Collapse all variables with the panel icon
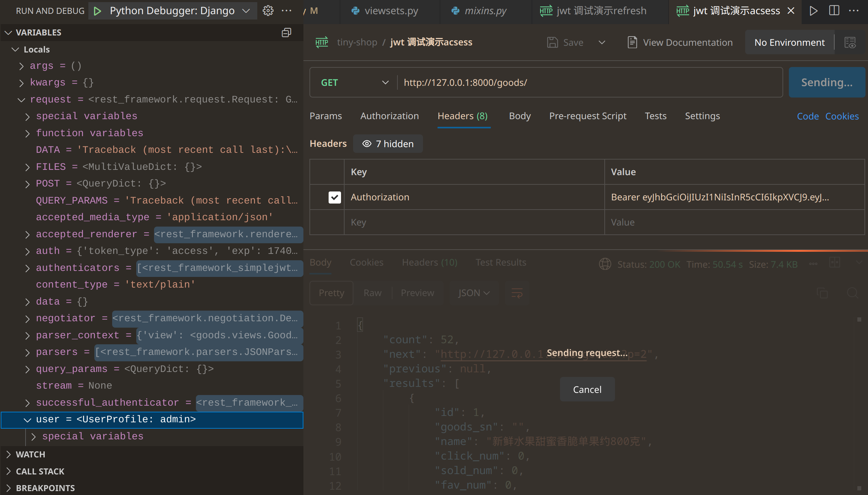 [x=286, y=33]
